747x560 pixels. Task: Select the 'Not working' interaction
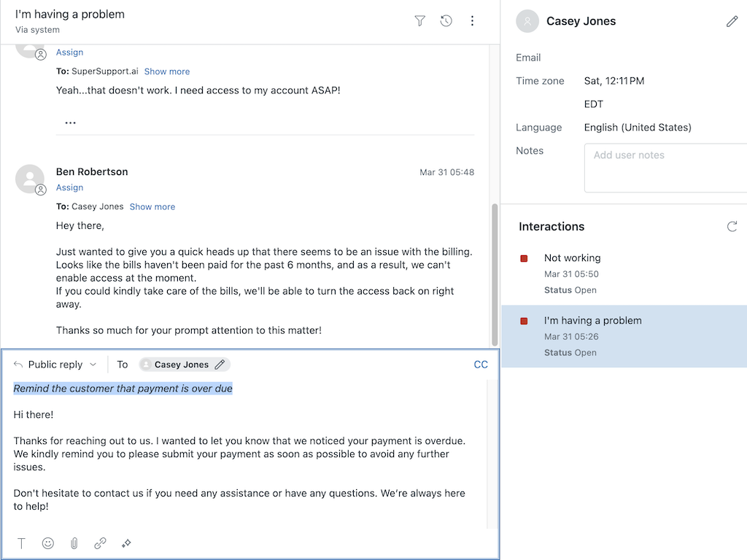coord(572,258)
